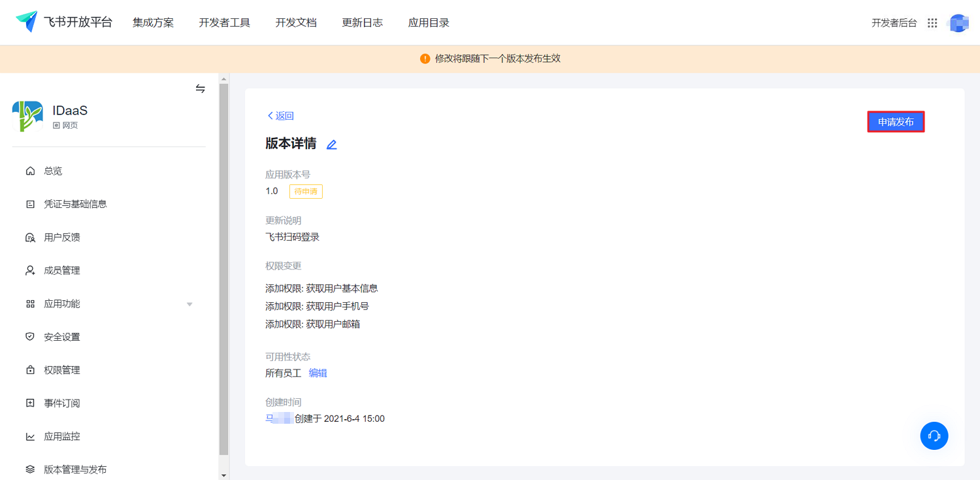Select 权限管理 in the sidebar
Screen dimensions: 980x480
[62, 370]
